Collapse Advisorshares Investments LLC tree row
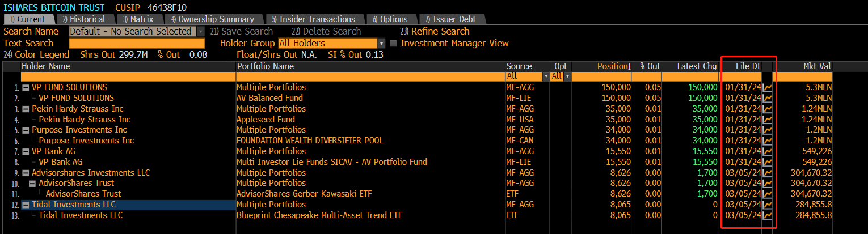The width and height of the screenshot is (868, 234). (26, 173)
